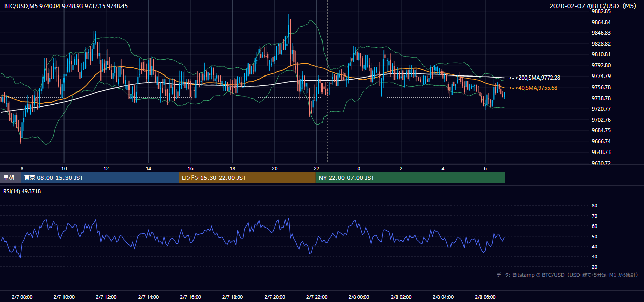Click the 2/7 12:00 time axis label
Screen dimensions: 644x302
(x=106, y=297)
